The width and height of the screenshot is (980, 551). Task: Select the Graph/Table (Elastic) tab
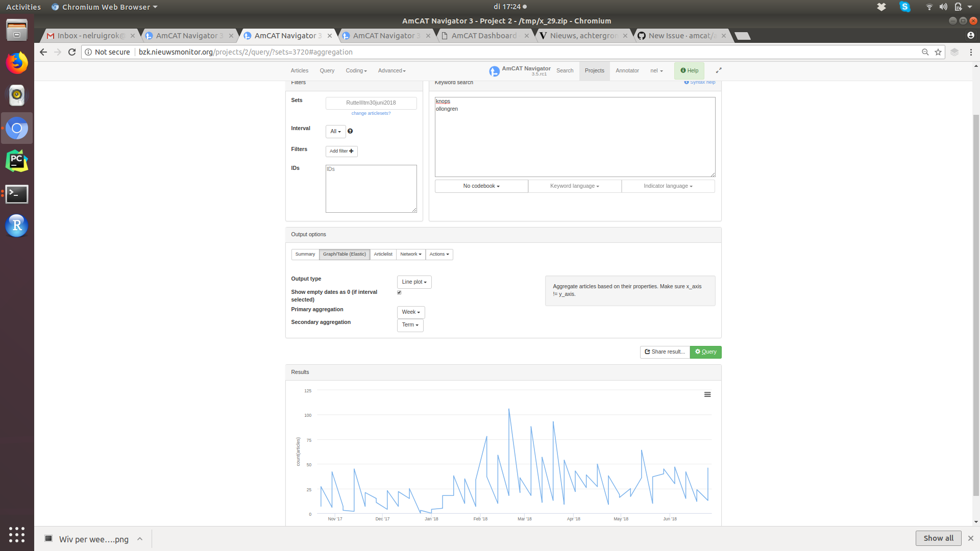(x=345, y=254)
